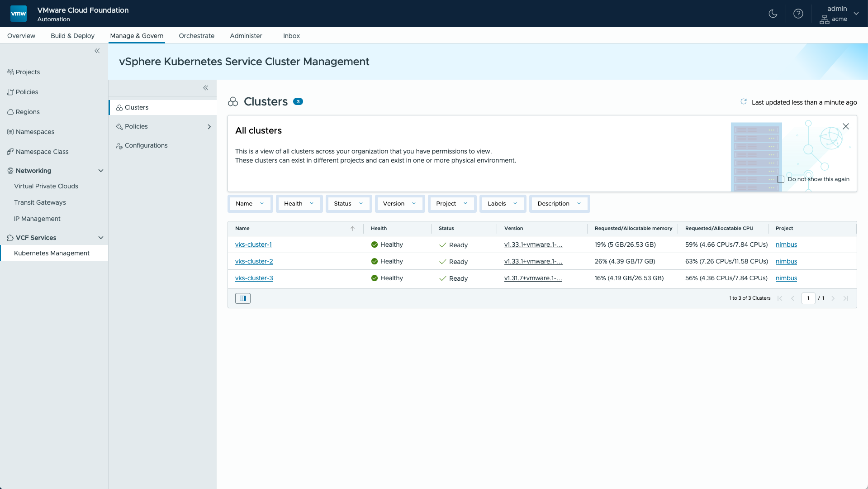Click the Clusters icon in sub-navigation

[x=119, y=108]
